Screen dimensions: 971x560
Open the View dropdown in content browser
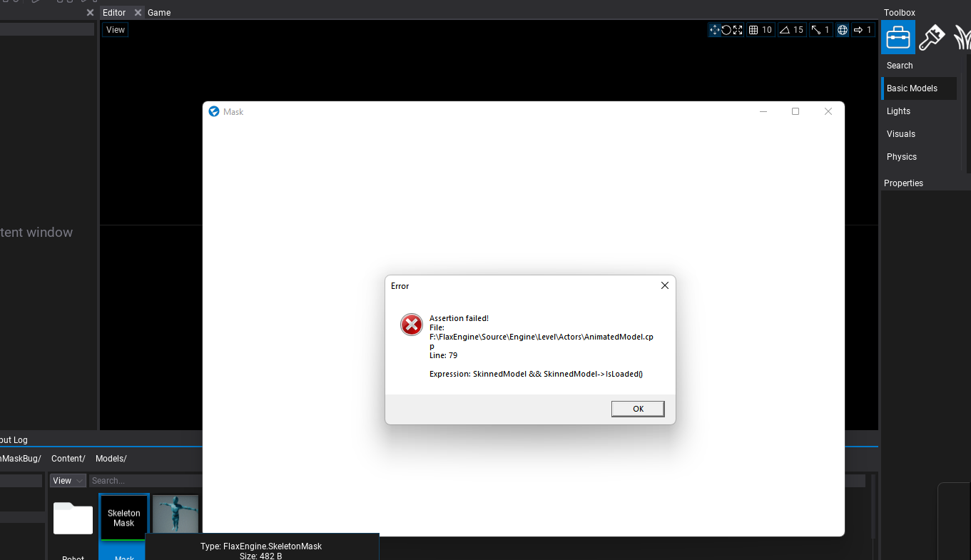(x=67, y=480)
